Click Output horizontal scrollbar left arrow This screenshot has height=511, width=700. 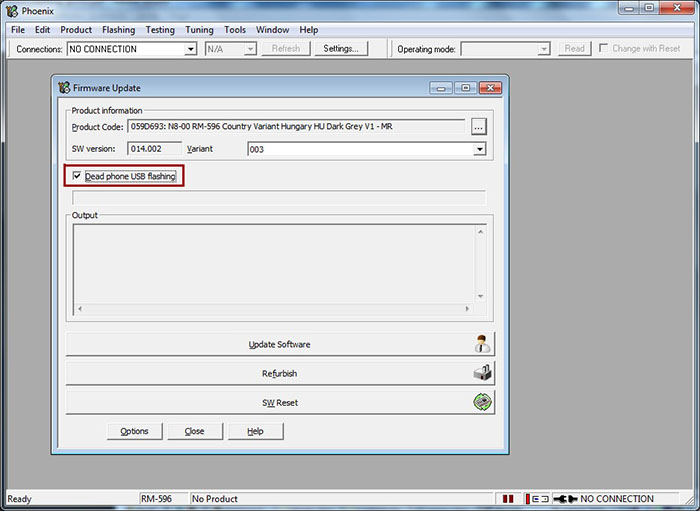[x=80, y=308]
